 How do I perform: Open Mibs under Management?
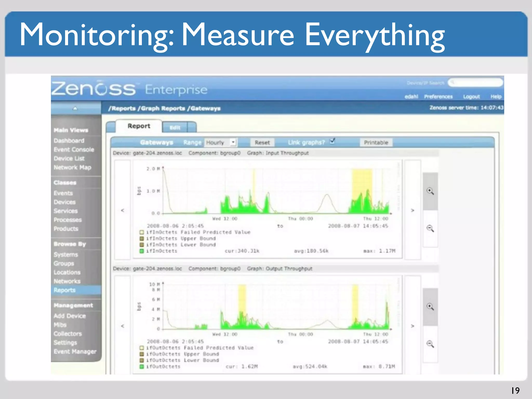(60, 325)
